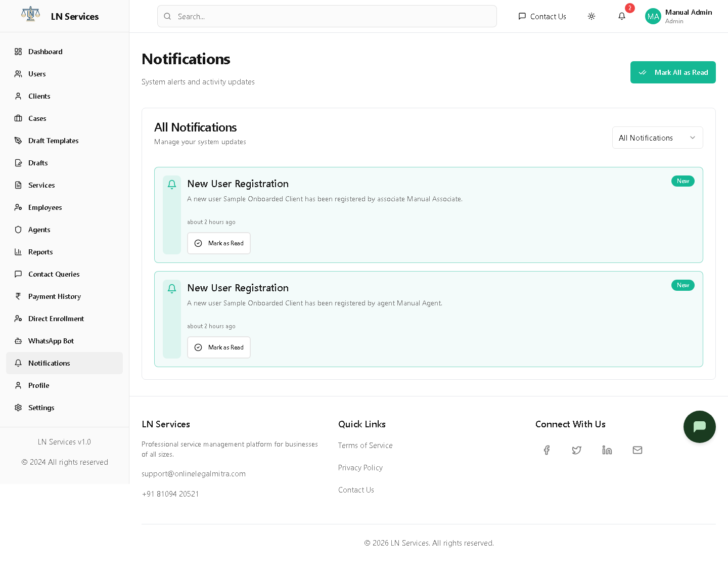Click Contact Us in the top header

coord(542,16)
